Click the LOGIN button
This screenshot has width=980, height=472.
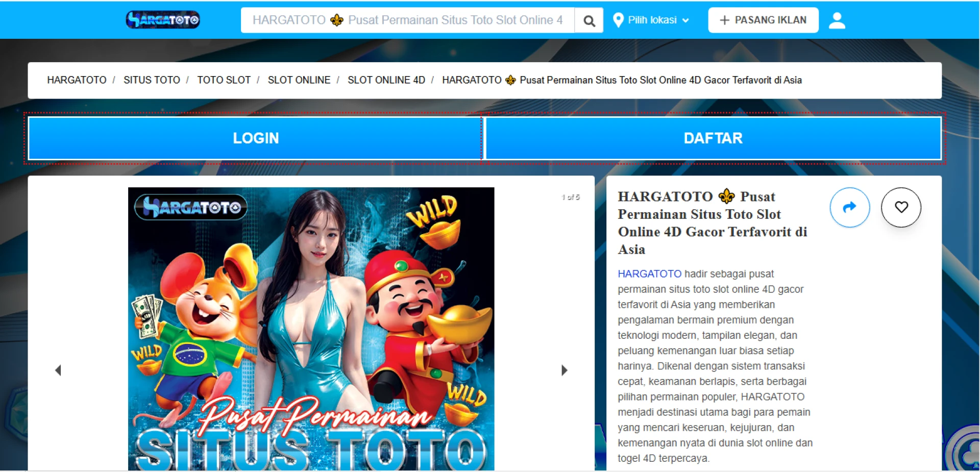[x=255, y=138]
